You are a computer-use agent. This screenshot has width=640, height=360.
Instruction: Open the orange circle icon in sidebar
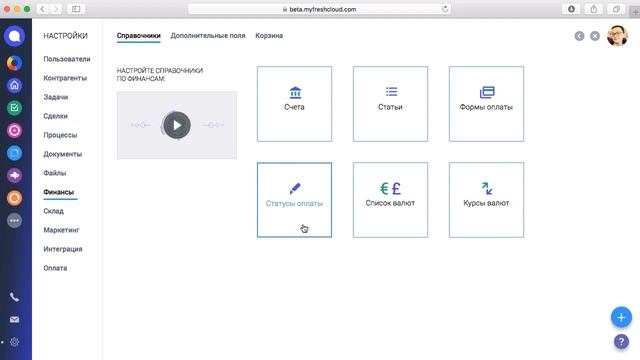click(x=14, y=198)
